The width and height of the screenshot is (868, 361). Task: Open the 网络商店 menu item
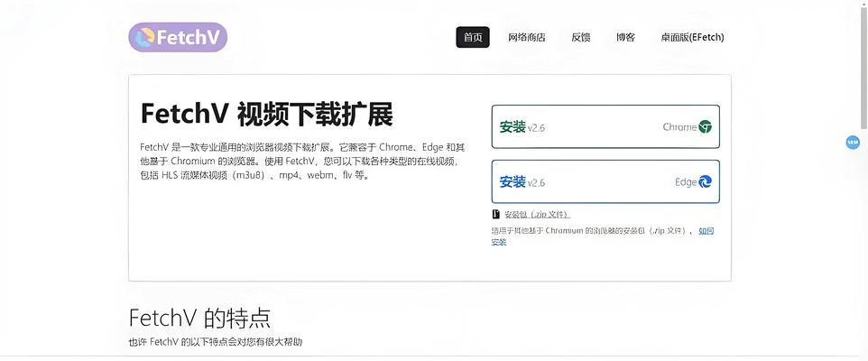[526, 37]
